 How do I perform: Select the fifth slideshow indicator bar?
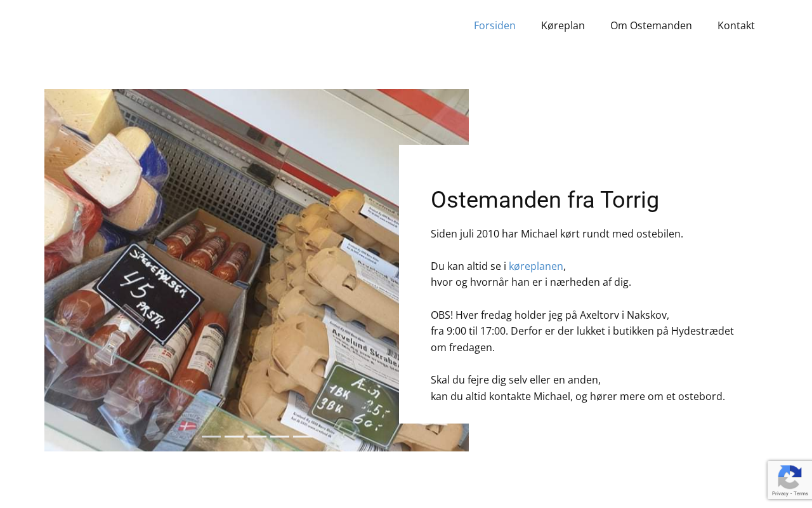(x=303, y=436)
